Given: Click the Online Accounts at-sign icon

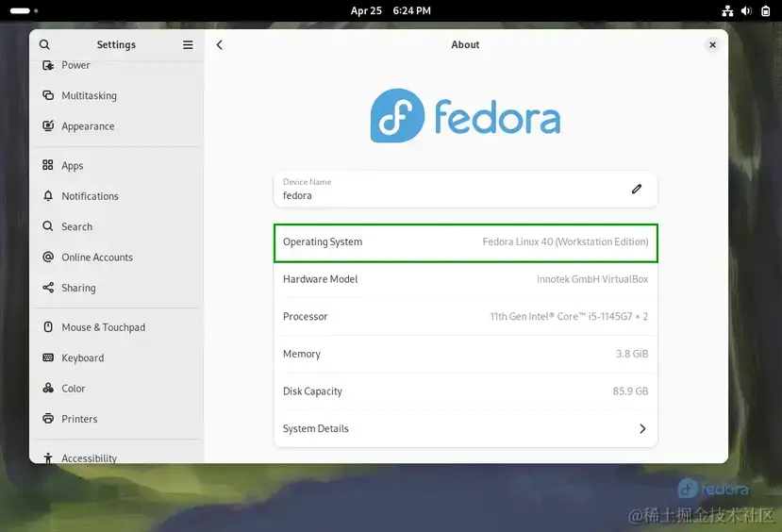Looking at the screenshot, I should pos(48,257).
